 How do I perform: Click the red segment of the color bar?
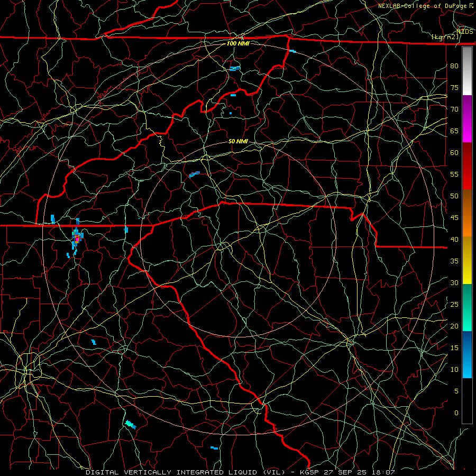click(467, 166)
